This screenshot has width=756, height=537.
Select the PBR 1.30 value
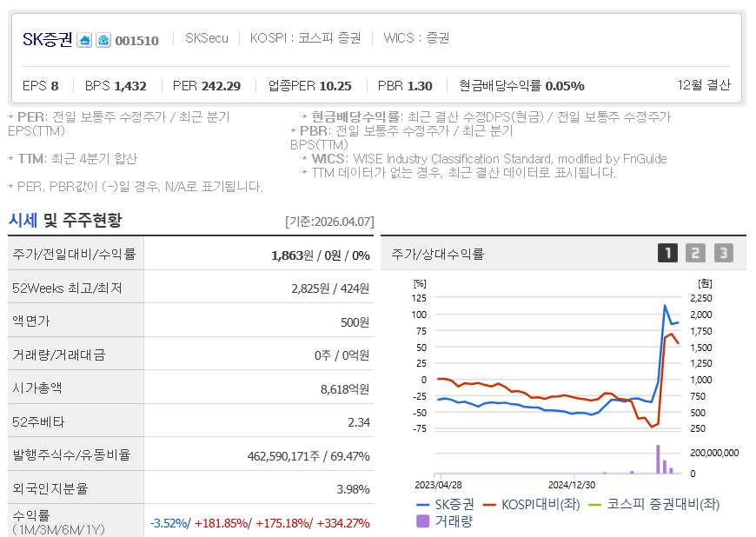pos(405,86)
